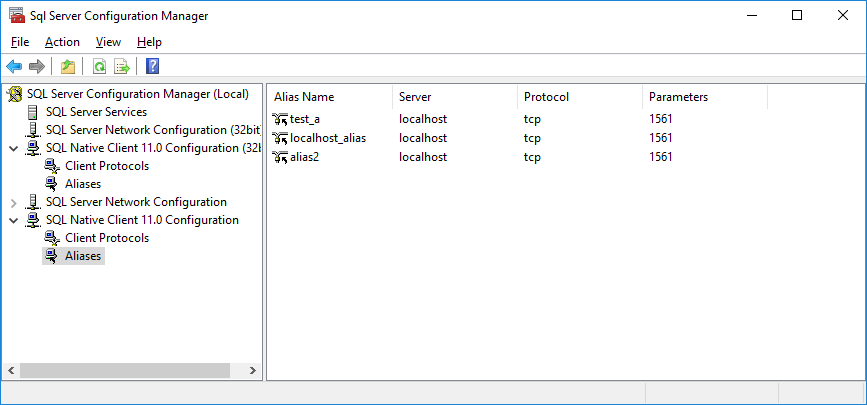Click the 1561 parameter cell of alias2

(x=661, y=157)
